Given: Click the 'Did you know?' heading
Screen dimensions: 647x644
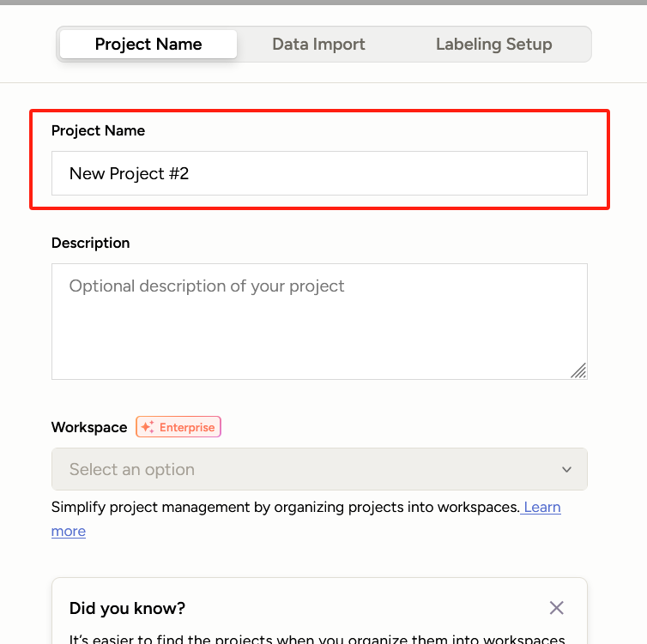Looking at the screenshot, I should 127,609.
